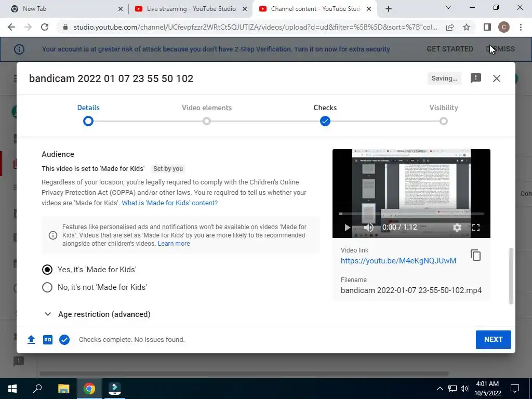Open the Chrome three-dot menu

[521, 27]
